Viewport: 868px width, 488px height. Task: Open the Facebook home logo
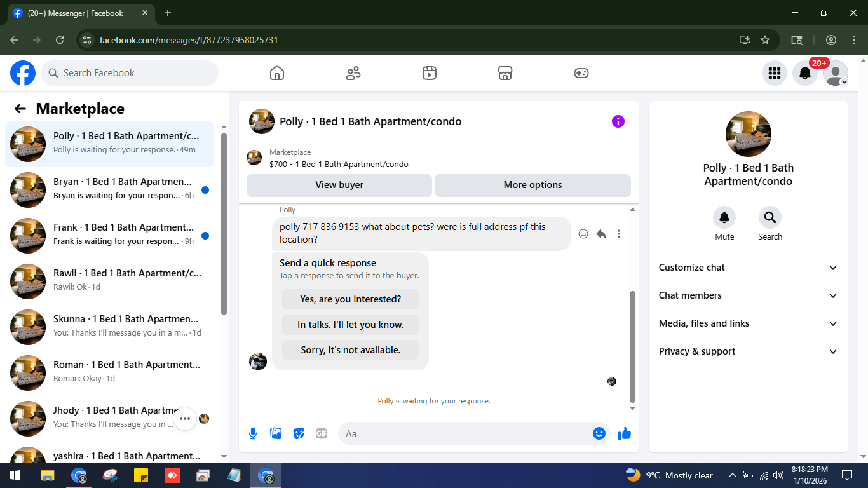(x=23, y=73)
